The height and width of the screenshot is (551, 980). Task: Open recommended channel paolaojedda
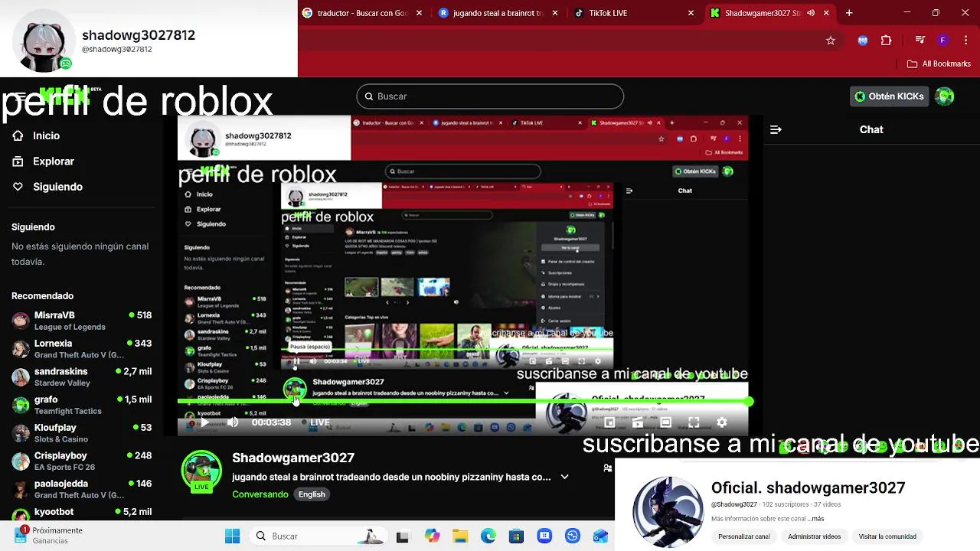(x=82, y=489)
